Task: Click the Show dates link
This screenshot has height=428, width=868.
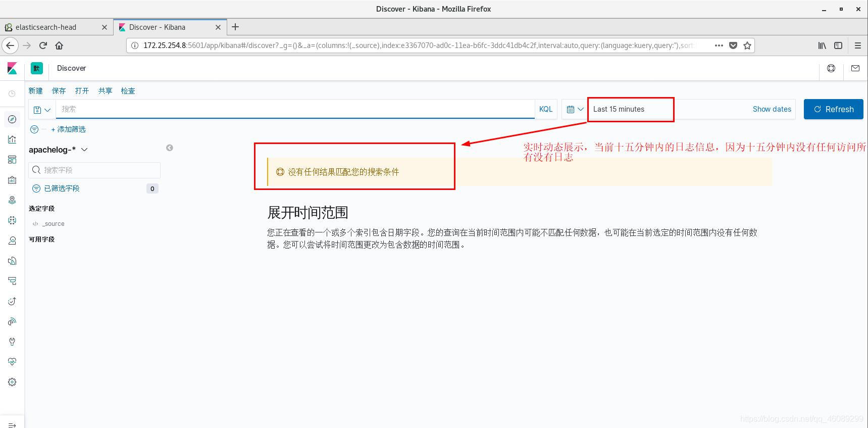Action: point(772,109)
